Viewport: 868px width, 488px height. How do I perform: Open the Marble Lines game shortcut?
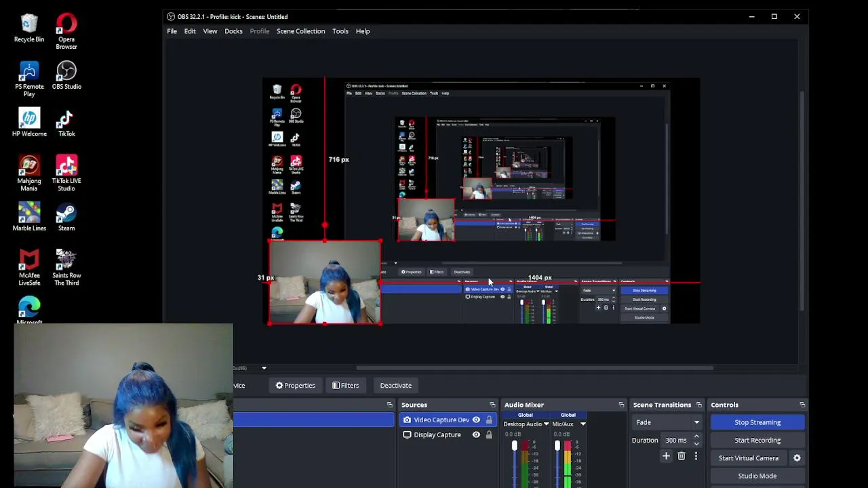pos(29,217)
